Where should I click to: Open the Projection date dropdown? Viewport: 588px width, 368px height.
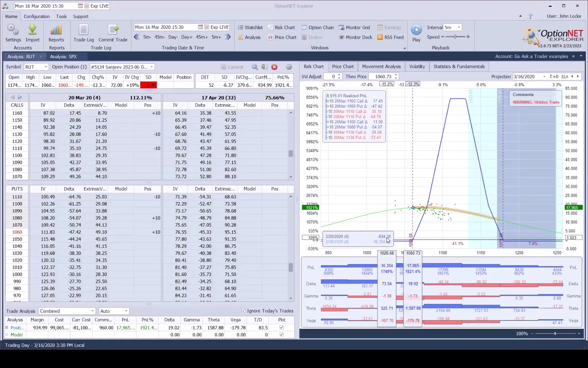(x=544, y=77)
